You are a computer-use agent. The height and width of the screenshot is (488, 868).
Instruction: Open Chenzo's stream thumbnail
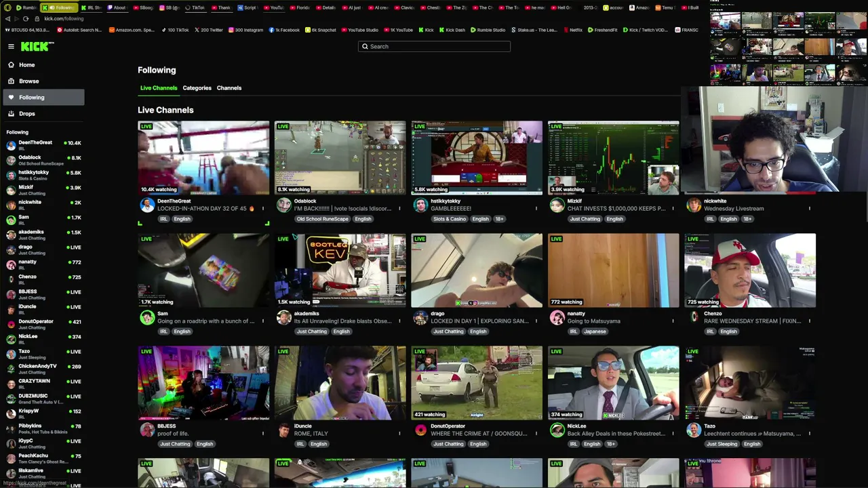(750, 270)
